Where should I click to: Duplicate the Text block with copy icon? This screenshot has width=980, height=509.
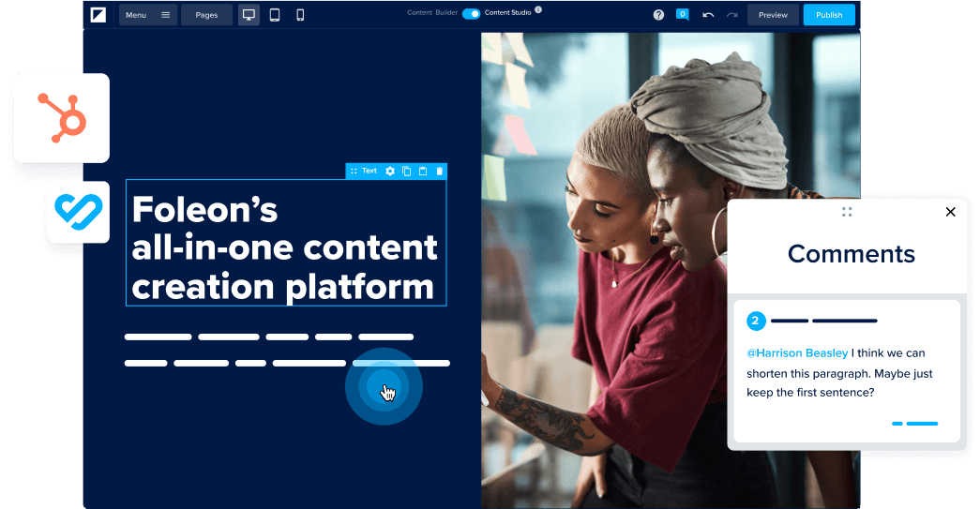407,172
